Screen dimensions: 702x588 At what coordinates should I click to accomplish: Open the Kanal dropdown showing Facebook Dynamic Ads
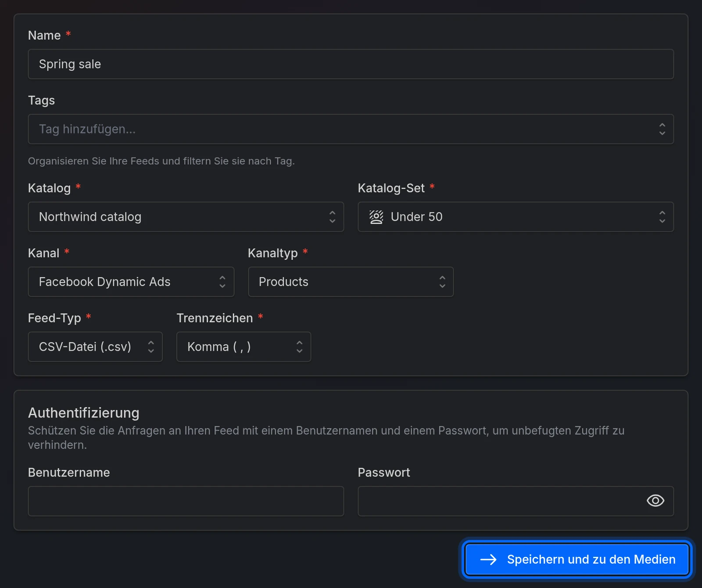point(131,282)
